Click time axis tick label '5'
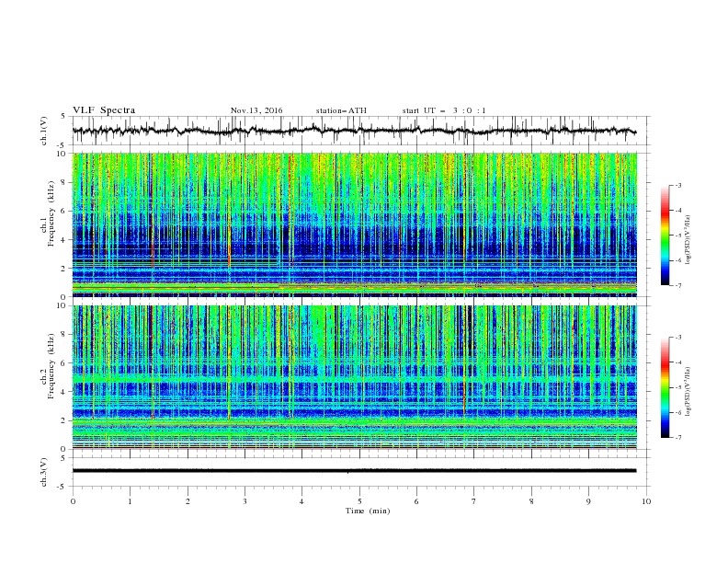The height and width of the screenshot is (563, 728). tap(359, 501)
